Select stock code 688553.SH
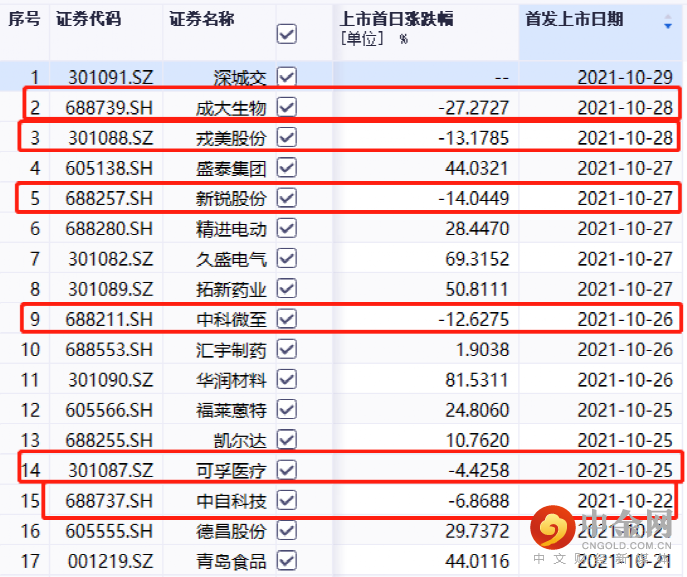The width and height of the screenshot is (687, 577). pyautogui.click(x=109, y=350)
